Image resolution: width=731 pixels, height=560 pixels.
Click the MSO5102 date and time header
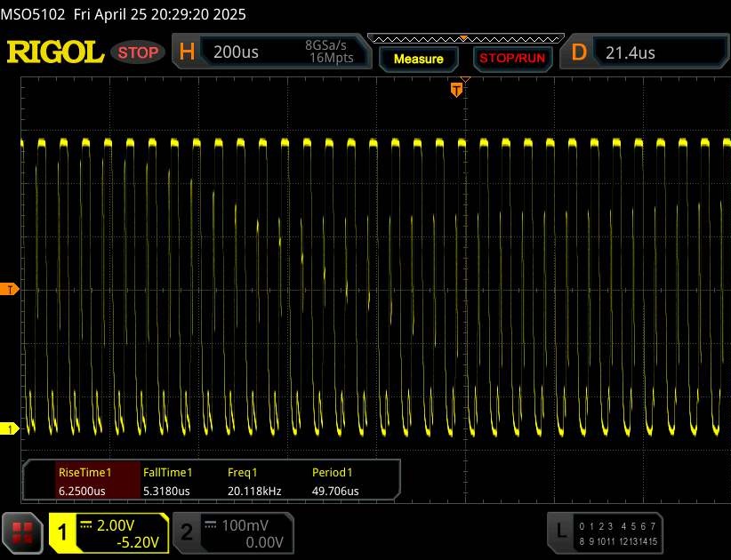pos(123,14)
